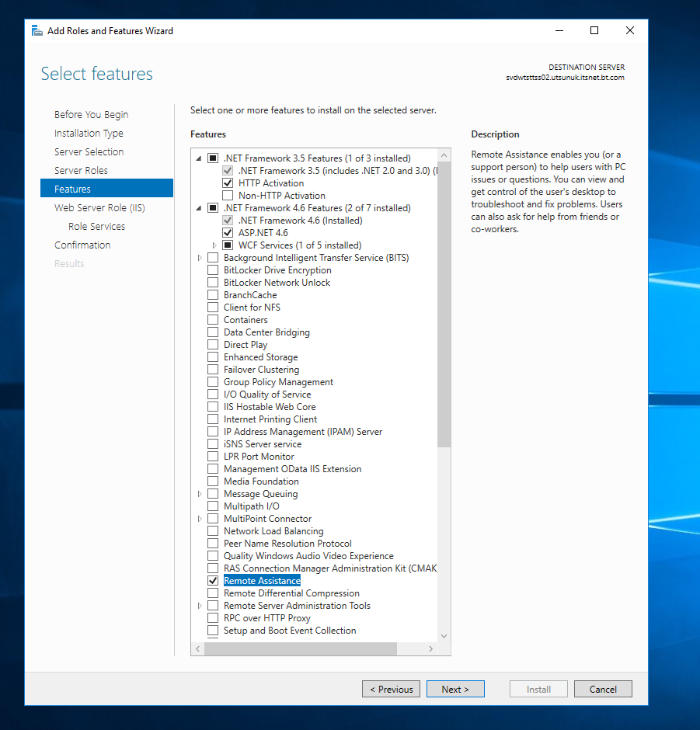Expand the Message Queuing node
This screenshot has height=730, width=700.
[200, 494]
